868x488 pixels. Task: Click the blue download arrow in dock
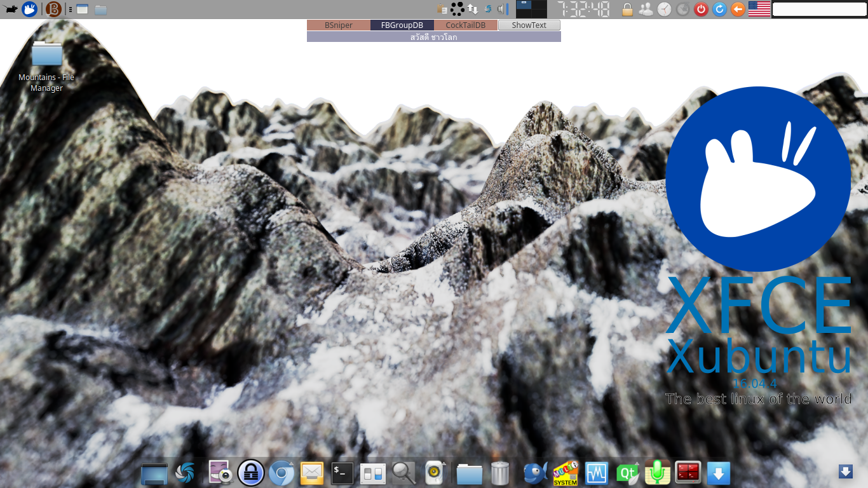click(x=719, y=473)
